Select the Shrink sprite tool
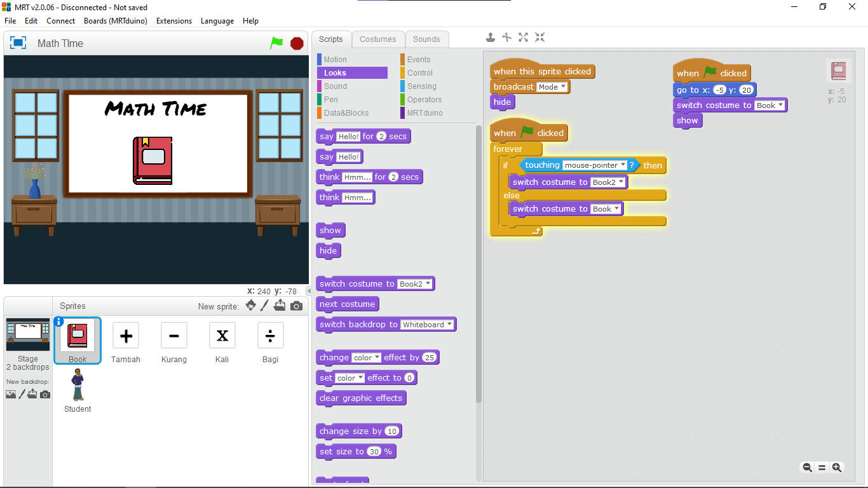The image size is (868, 488). [x=539, y=37]
